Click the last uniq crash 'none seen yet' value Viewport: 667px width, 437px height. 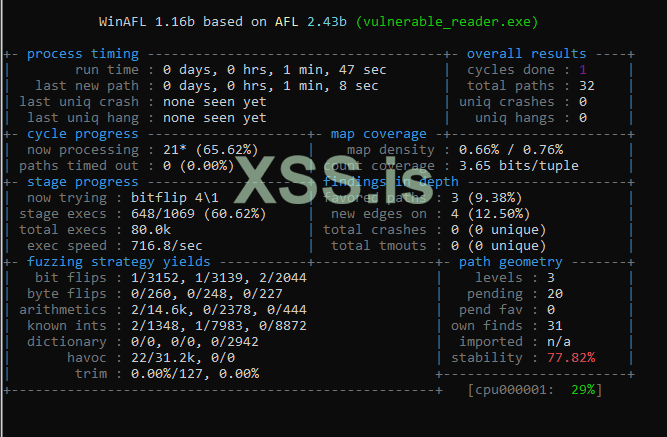[214, 102]
